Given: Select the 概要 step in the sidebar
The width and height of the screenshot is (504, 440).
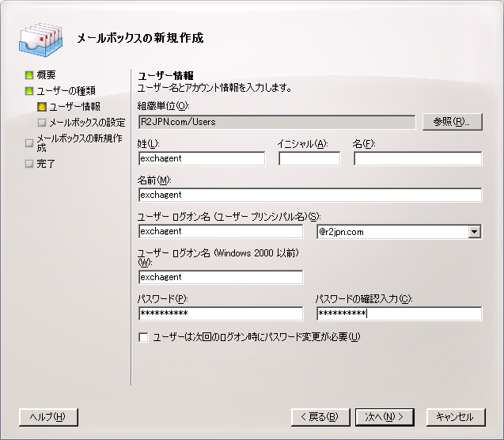Looking at the screenshot, I should coord(46,75).
